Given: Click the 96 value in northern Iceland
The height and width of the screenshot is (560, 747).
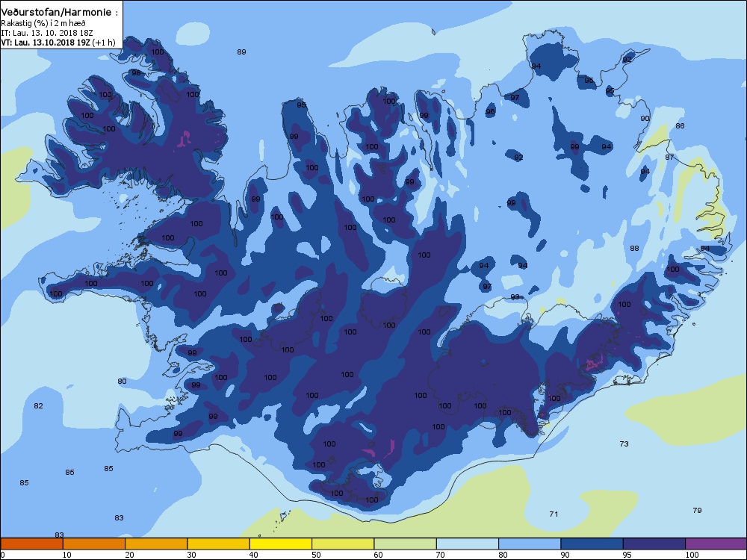Looking at the screenshot, I should (490, 112).
